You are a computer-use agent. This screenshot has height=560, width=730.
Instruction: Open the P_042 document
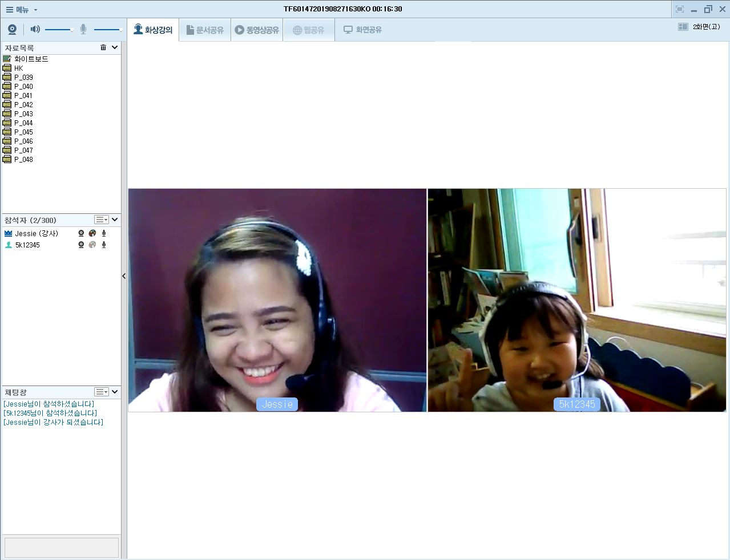(23, 104)
